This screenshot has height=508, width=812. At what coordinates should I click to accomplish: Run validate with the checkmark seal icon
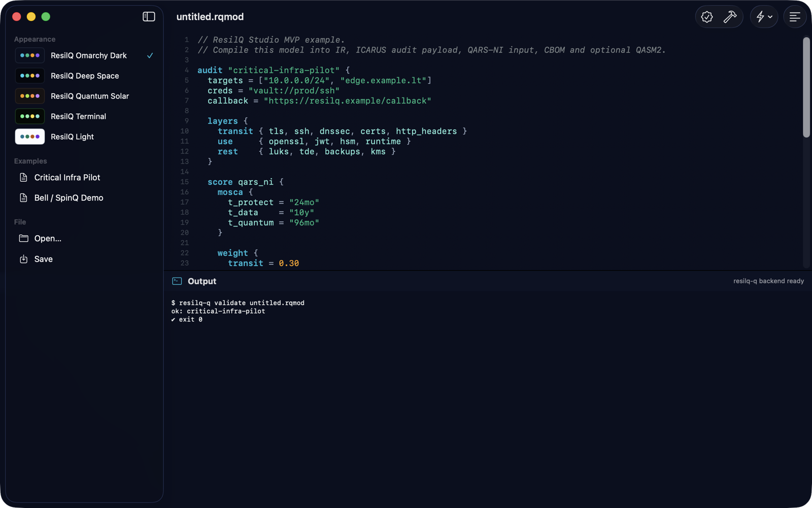[x=707, y=17]
